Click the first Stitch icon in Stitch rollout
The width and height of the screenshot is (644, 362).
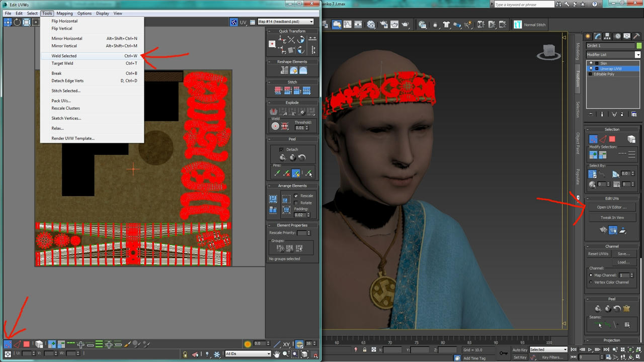point(278,90)
